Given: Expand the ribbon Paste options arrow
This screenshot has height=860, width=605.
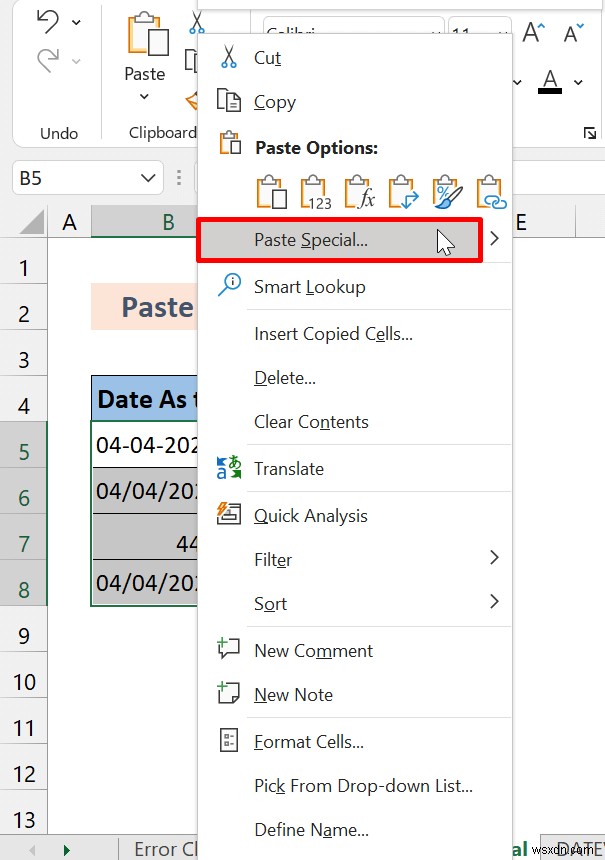Looking at the screenshot, I should 144,97.
